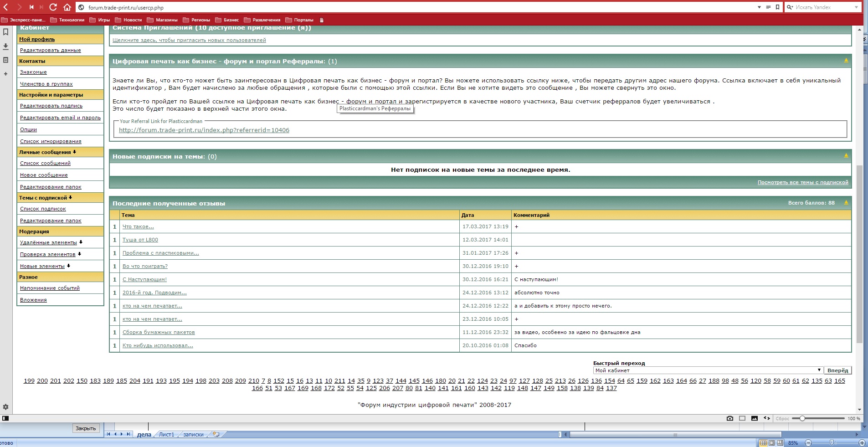Open the referral link with referrerid=10406
Viewport: 868px width, 447px height.
coord(204,130)
